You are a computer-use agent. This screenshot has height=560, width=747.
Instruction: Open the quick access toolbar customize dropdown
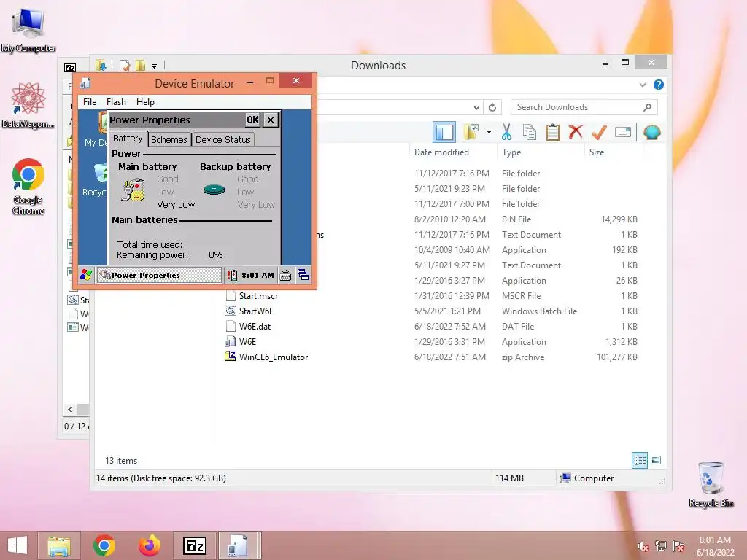coord(155,66)
